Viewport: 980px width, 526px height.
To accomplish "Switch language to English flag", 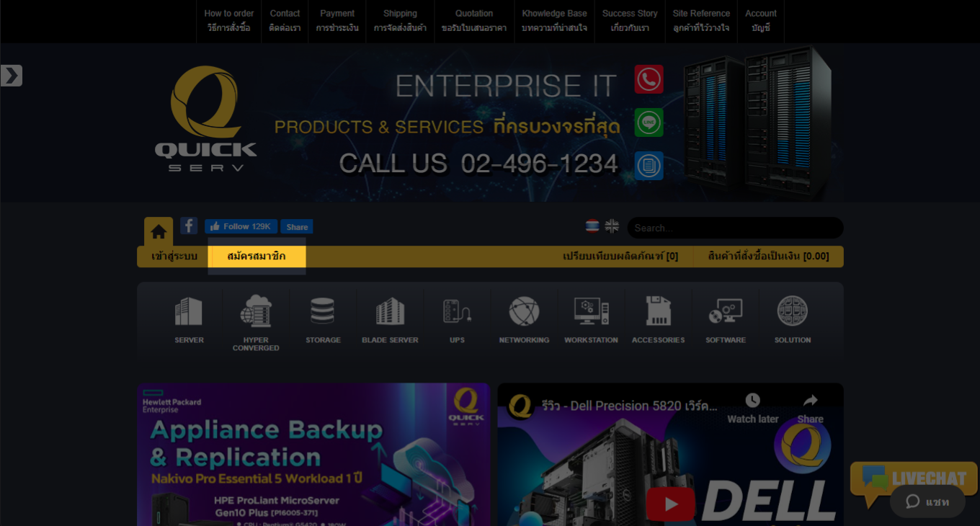I will 612,226.
